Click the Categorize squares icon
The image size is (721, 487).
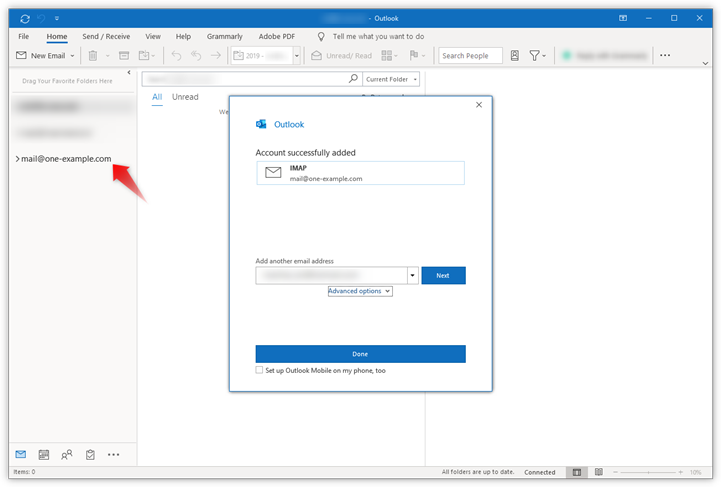[x=387, y=56]
